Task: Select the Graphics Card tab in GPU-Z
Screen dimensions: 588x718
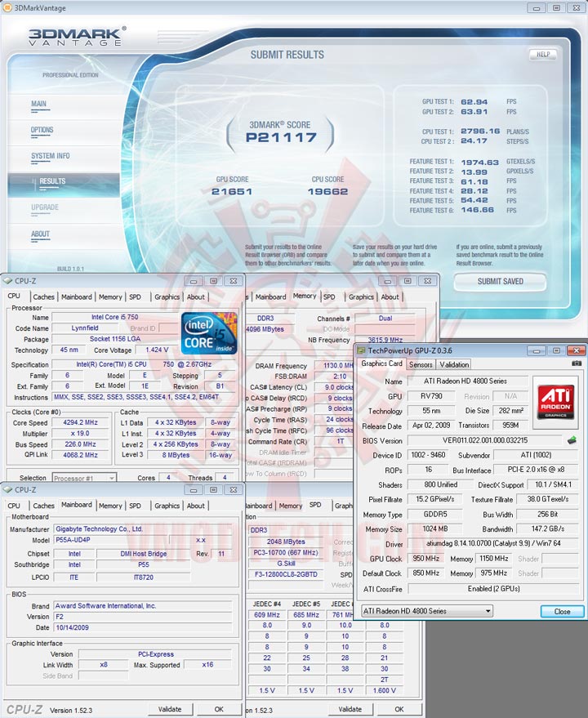Action: [381, 363]
